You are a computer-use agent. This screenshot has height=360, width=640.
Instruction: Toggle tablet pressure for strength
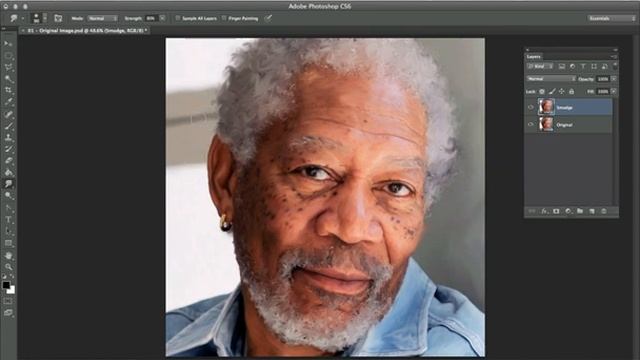pyautogui.click(x=268, y=18)
